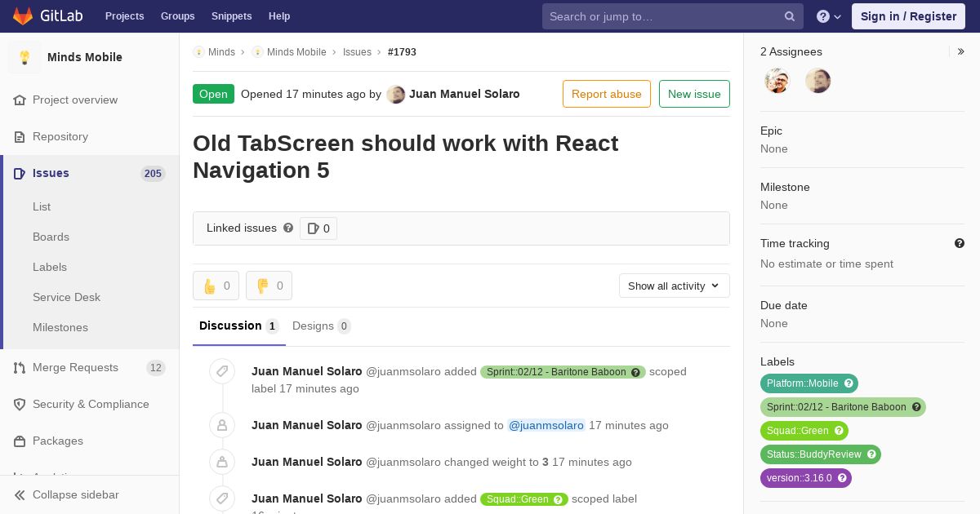This screenshot has height=514, width=980.
Task: Click the linked issues count badge
Action: click(318, 228)
